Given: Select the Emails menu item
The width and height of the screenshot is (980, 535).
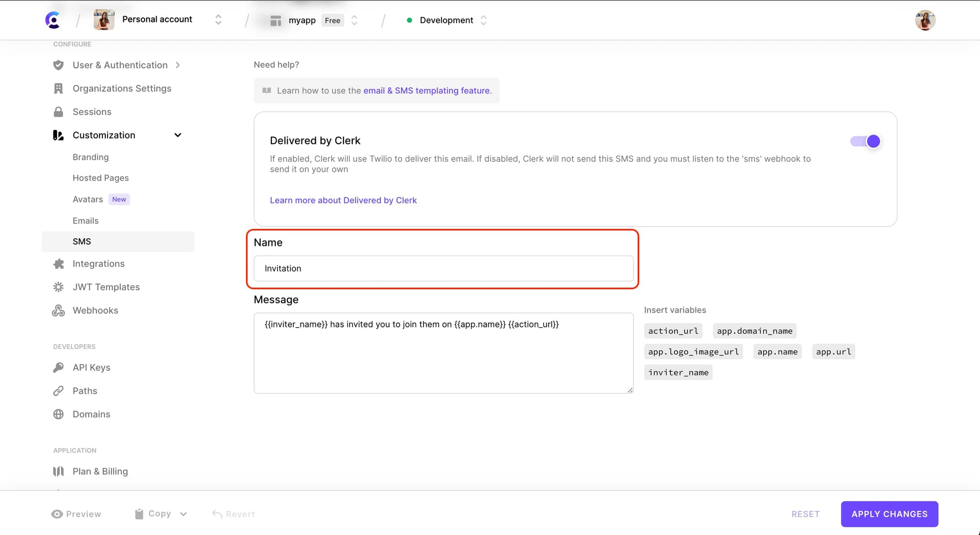Looking at the screenshot, I should pyautogui.click(x=86, y=221).
